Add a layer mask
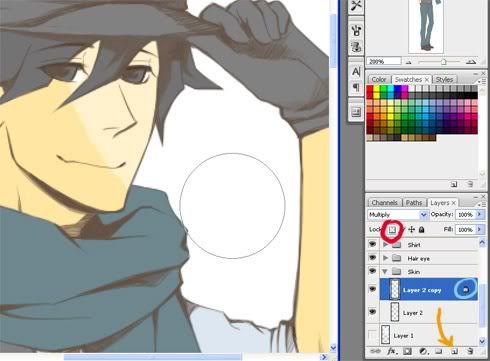 click(x=407, y=351)
